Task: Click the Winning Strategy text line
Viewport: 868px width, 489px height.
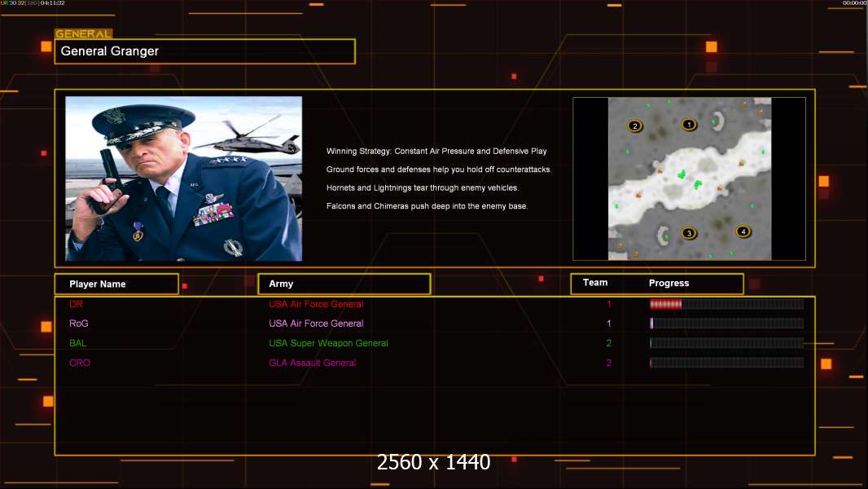Action: click(436, 151)
